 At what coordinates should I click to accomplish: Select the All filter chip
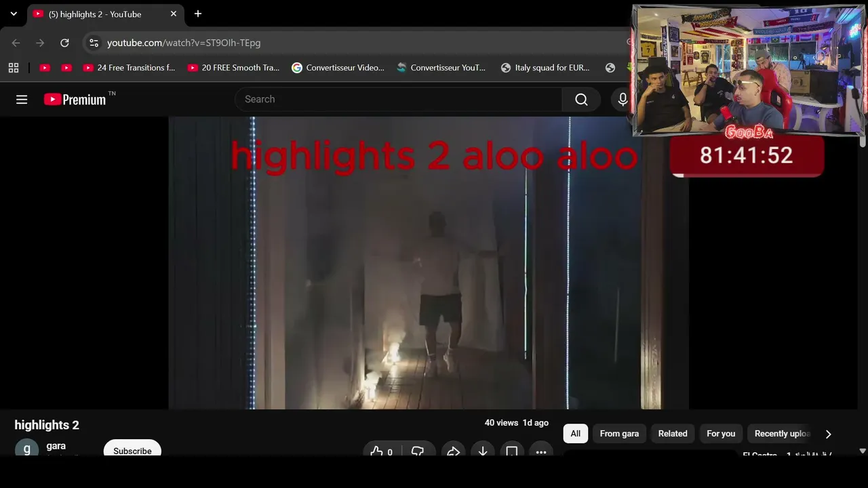pyautogui.click(x=576, y=434)
